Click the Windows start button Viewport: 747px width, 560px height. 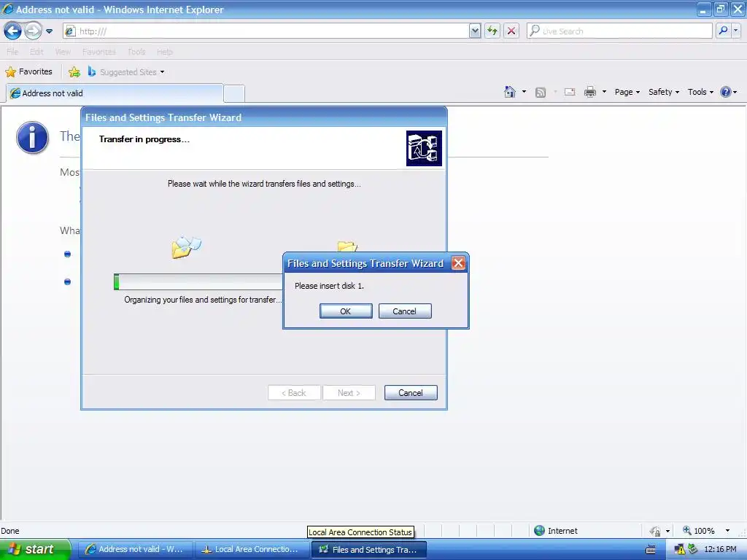tap(35, 549)
